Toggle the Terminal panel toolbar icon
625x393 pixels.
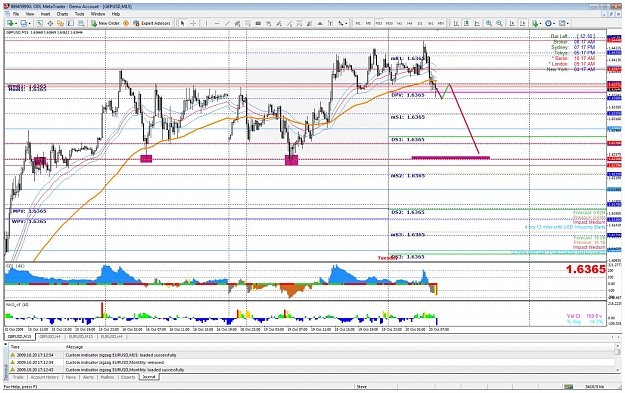(x=71, y=23)
